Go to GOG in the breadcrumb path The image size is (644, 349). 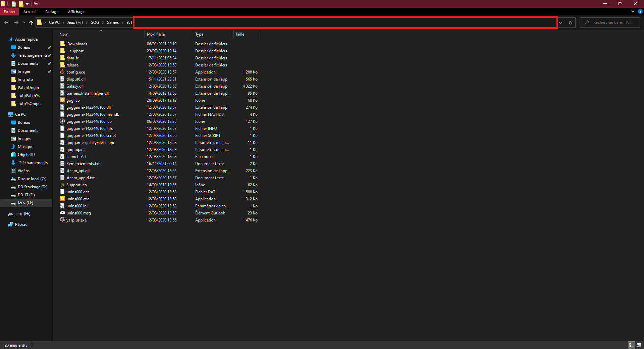point(95,22)
